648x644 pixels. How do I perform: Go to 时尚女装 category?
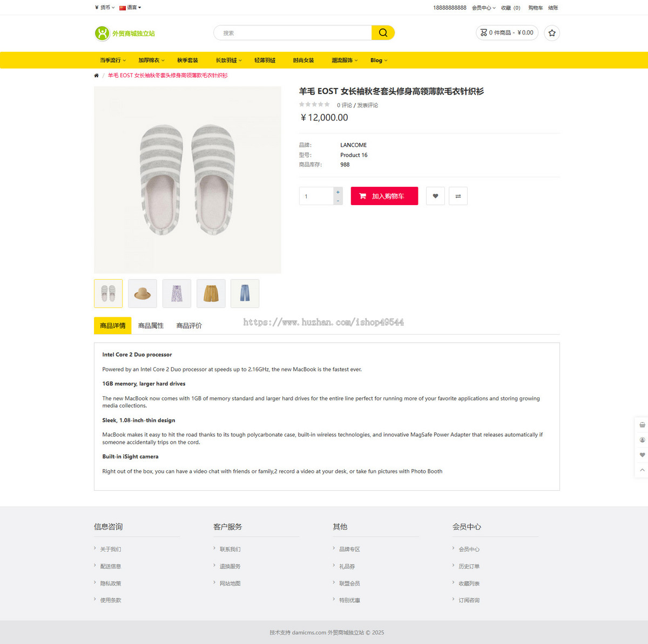(303, 60)
